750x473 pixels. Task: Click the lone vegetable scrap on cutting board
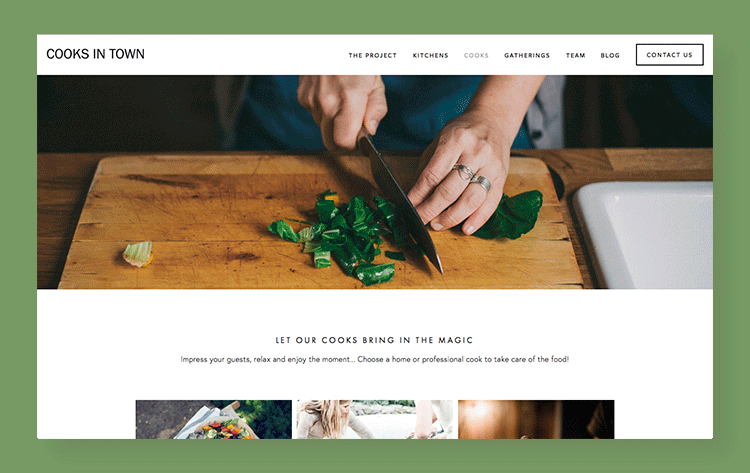click(x=138, y=253)
